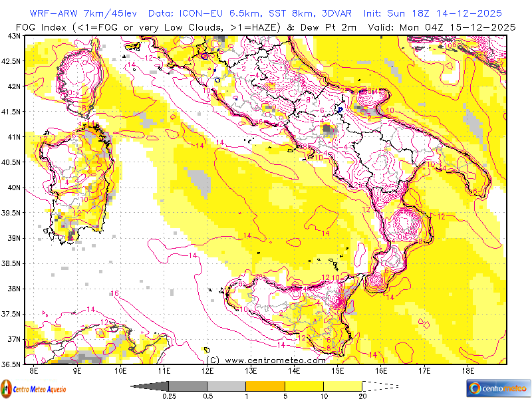The height and width of the screenshot is (399, 532).
Task: Select the orange 1–5 legend swatch
Action: click(265, 386)
